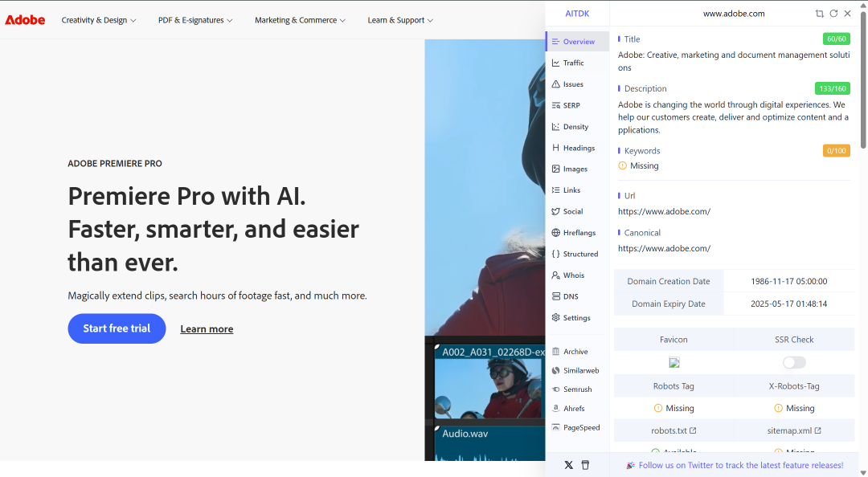The image size is (868, 477).
Task: Open the Marketing & Commerce dropdown
Action: [x=300, y=20]
